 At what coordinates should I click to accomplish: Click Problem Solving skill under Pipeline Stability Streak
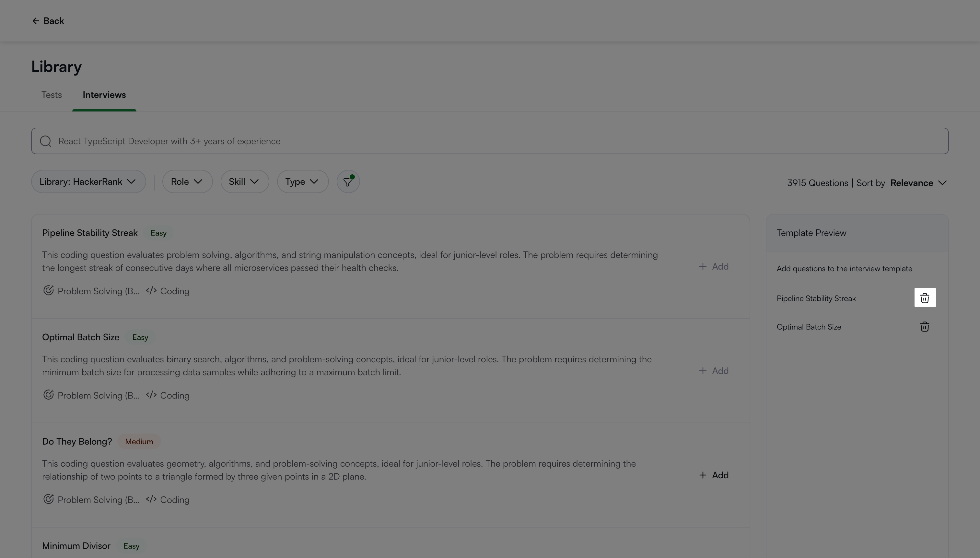99,291
